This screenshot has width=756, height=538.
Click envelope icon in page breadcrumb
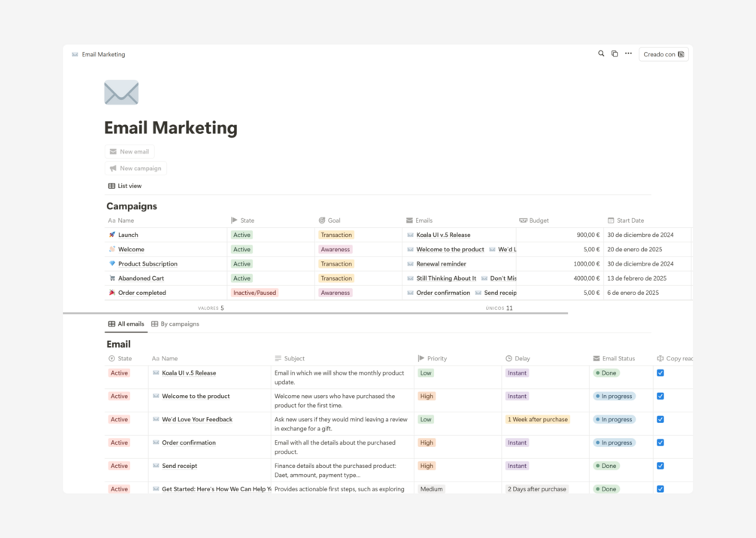coord(75,54)
